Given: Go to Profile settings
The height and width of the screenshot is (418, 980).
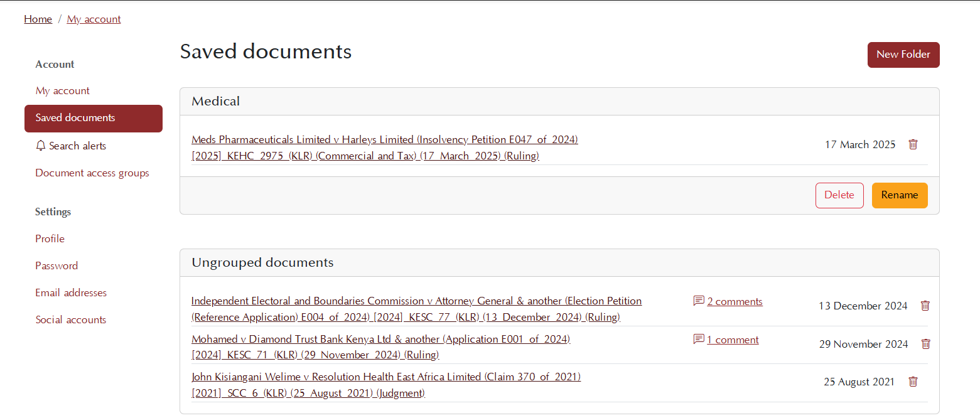Looking at the screenshot, I should point(50,238).
